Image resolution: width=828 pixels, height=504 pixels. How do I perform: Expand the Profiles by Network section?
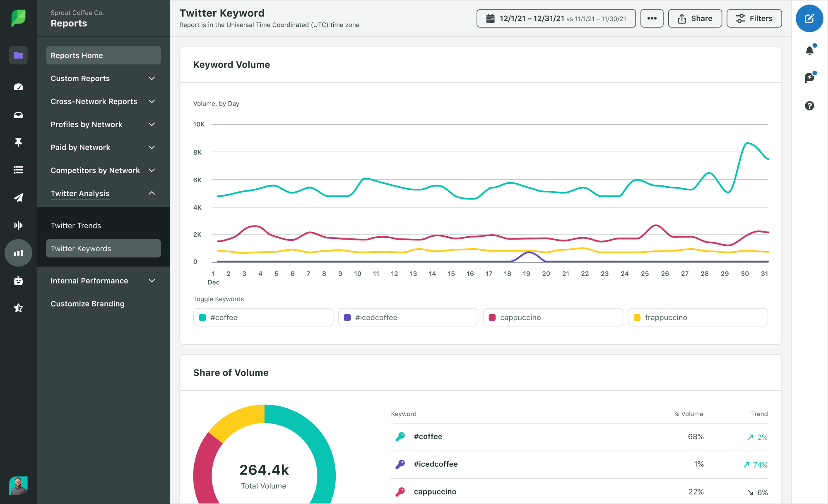(104, 124)
